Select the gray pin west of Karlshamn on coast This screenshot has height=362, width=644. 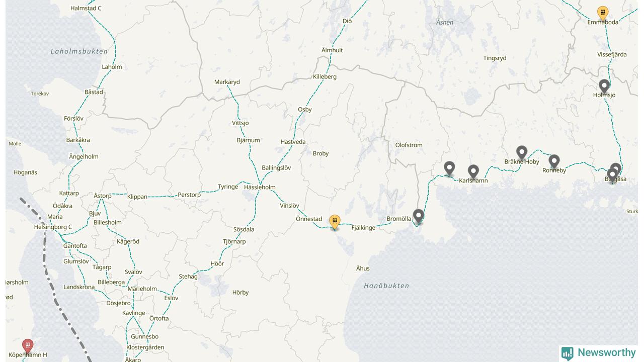(x=449, y=169)
